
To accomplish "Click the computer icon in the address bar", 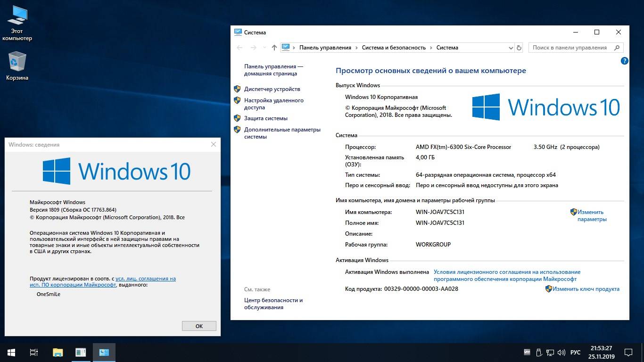I will point(286,47).
